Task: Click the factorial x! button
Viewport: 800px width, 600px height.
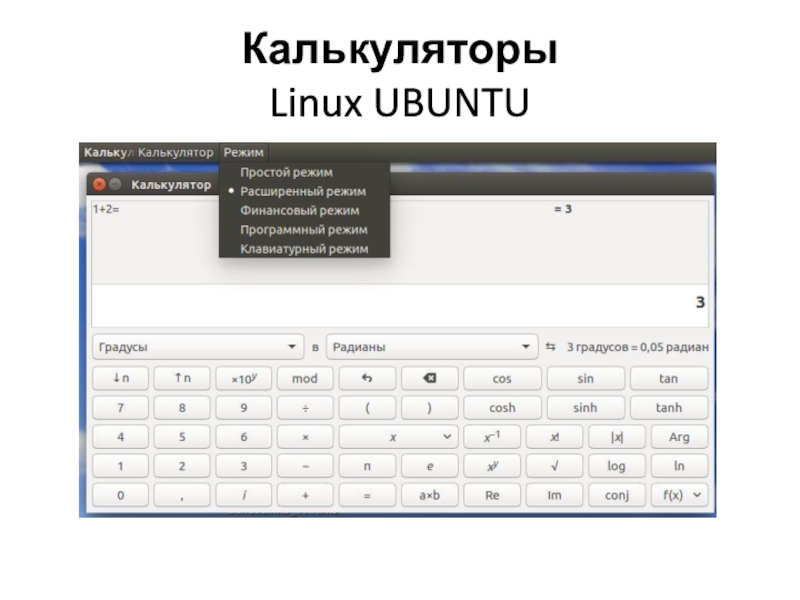Action: coord(554,437)
